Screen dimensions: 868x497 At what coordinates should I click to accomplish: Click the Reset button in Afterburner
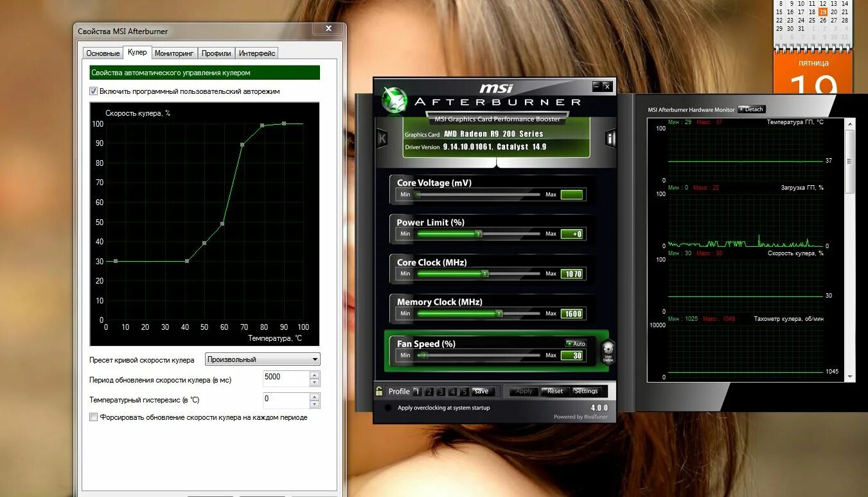pos(555,391)
